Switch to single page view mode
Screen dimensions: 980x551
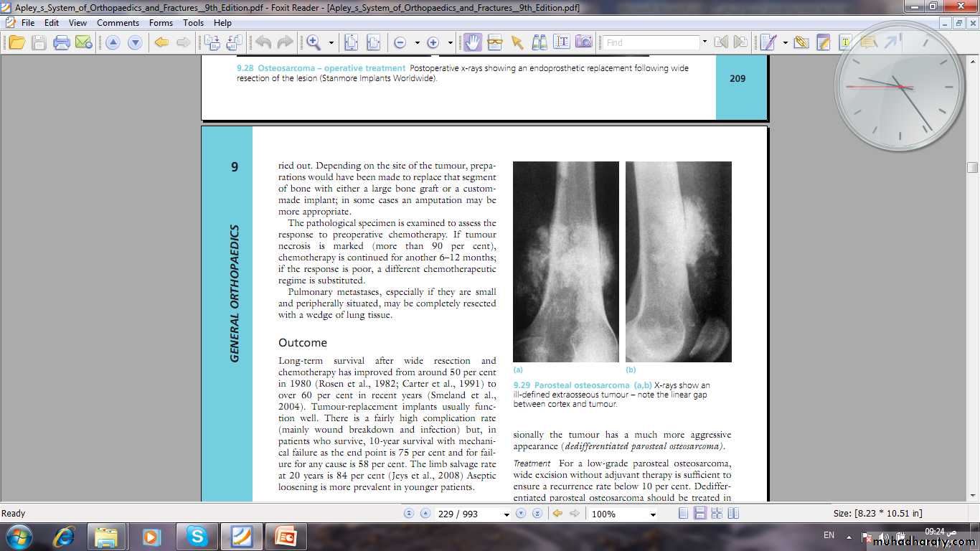tap(683, 514)
